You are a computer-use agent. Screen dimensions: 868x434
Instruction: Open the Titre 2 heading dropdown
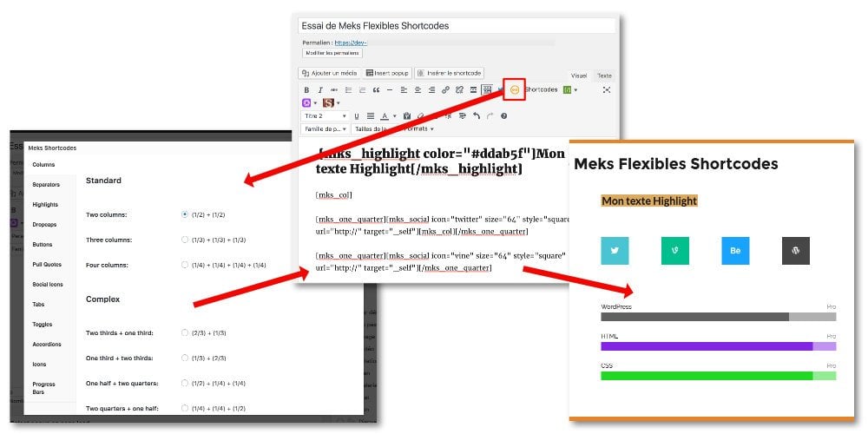click(x=325, y=115)
